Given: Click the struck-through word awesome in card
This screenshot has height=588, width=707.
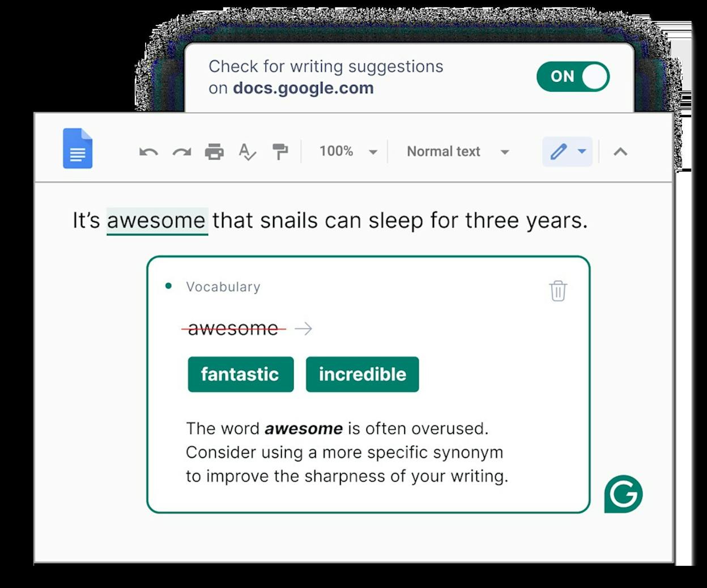Looking at the screenshot, I should pos(233,328).
